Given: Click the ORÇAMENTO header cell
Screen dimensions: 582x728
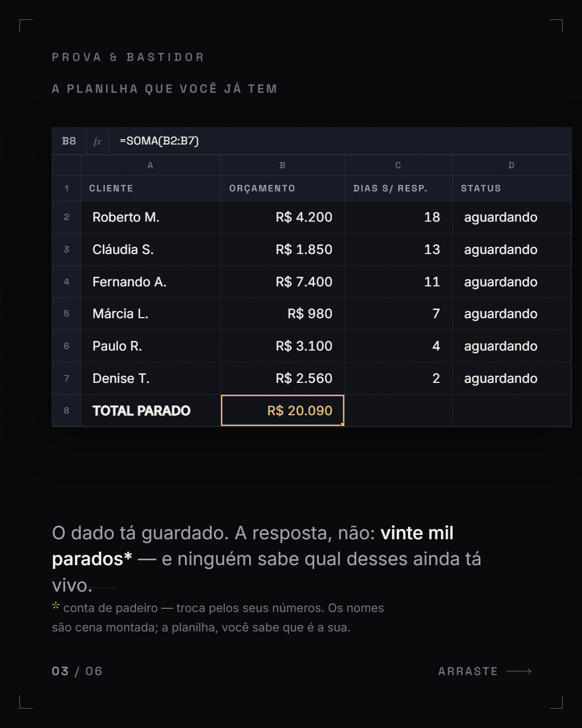Looking at the screenshot, I should 282,188.
